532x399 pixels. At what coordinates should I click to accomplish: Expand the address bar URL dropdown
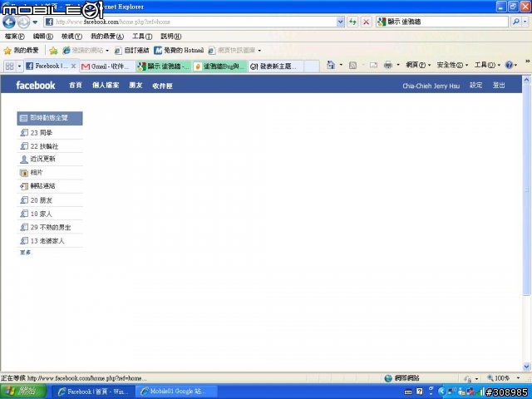coord(341,22)
